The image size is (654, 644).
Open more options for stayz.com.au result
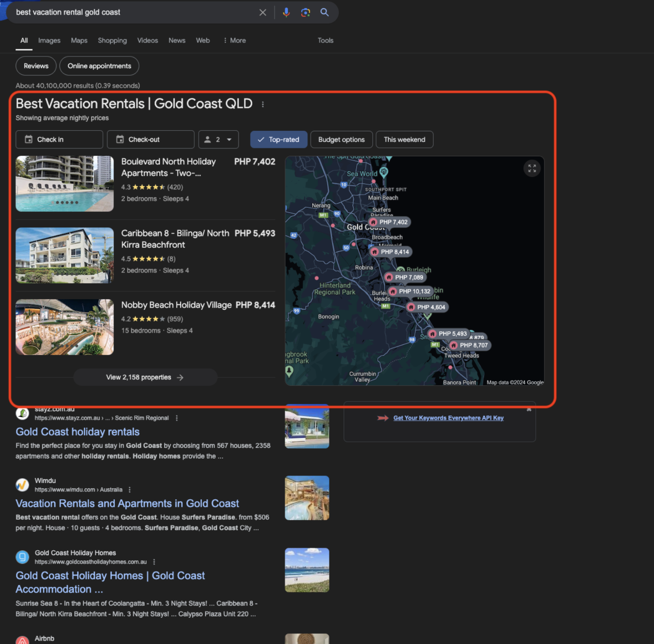tap(177, 418)
